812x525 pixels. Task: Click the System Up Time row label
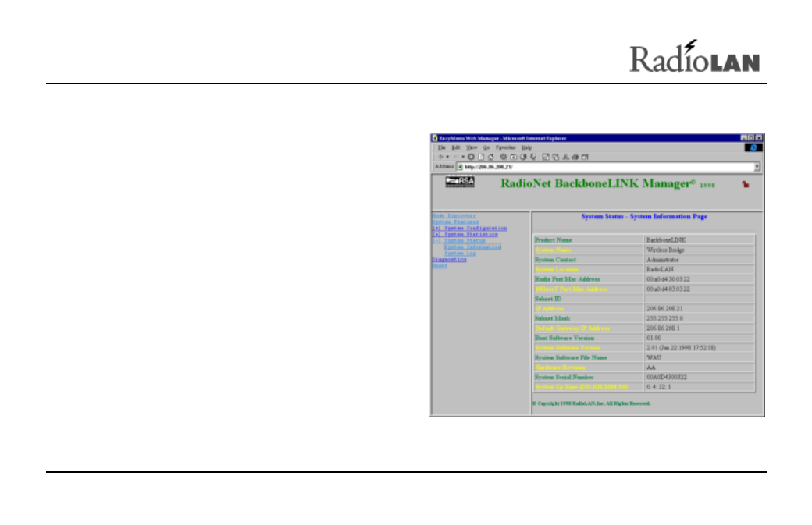click(x=581, y=388)
